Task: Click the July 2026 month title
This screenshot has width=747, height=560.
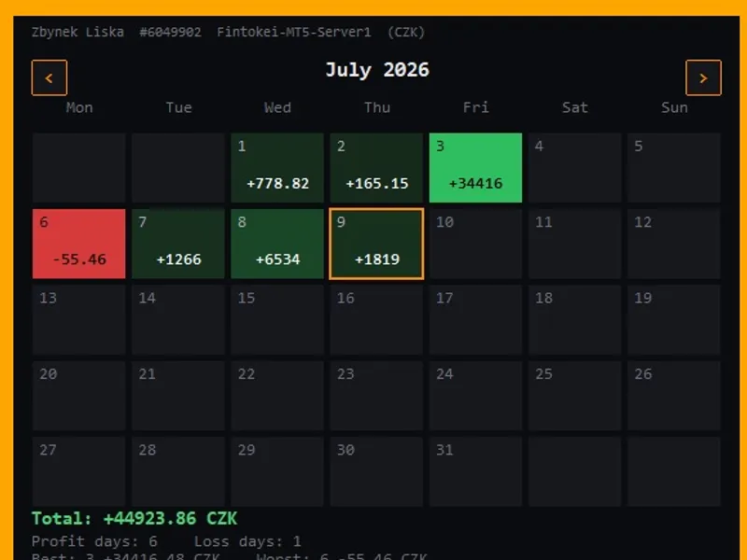Action: [x=377, y=70]
